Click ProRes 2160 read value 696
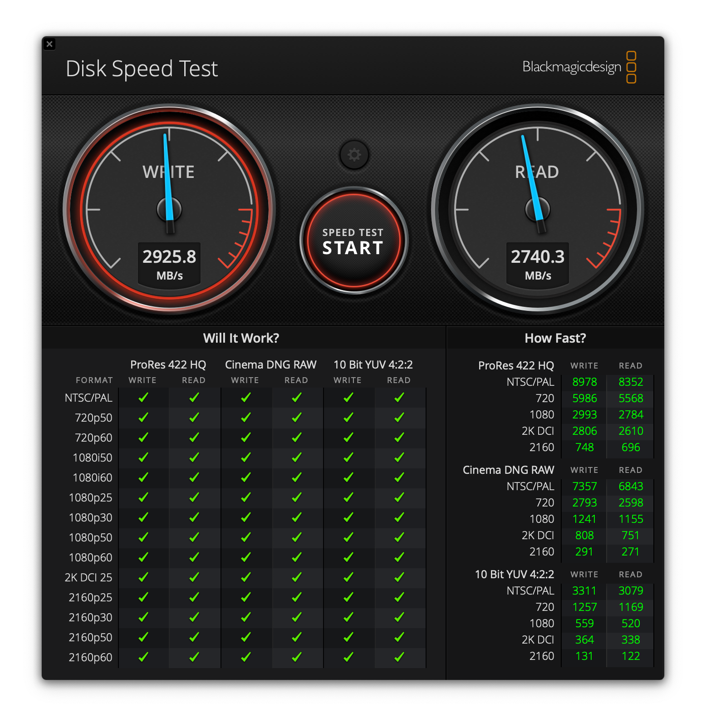The image size is (706, 728). tap(631, 448)
